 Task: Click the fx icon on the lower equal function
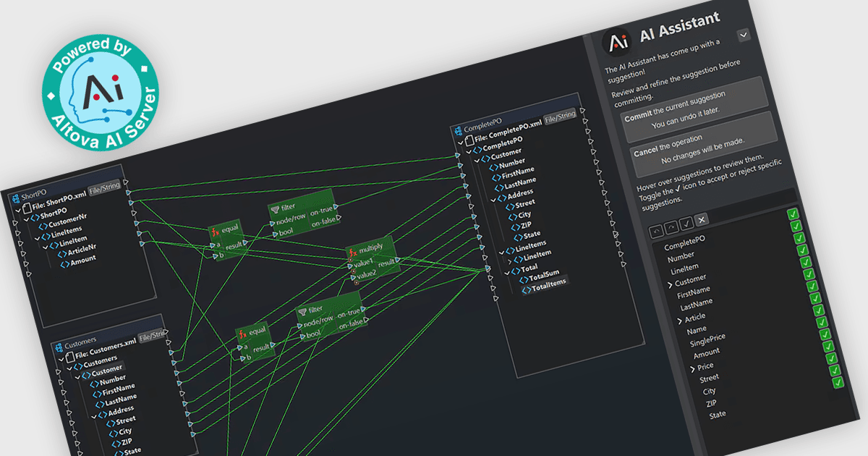(x=242, y=335)
